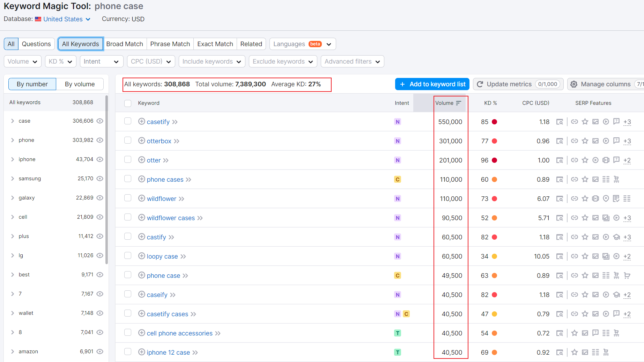Image resolution: width=644 pixels, height=362 pixels.
Task: Open the Exclude keywords dropdown
Action: (283, 61)
